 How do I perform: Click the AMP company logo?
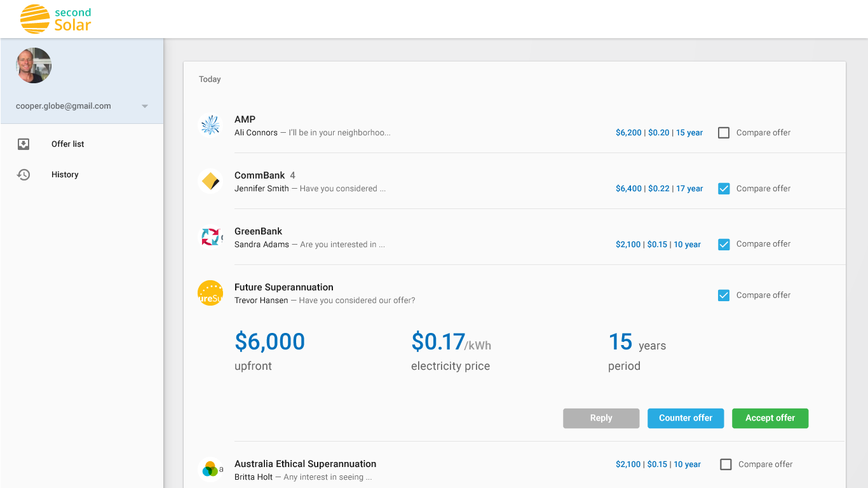tap(210, 125)
